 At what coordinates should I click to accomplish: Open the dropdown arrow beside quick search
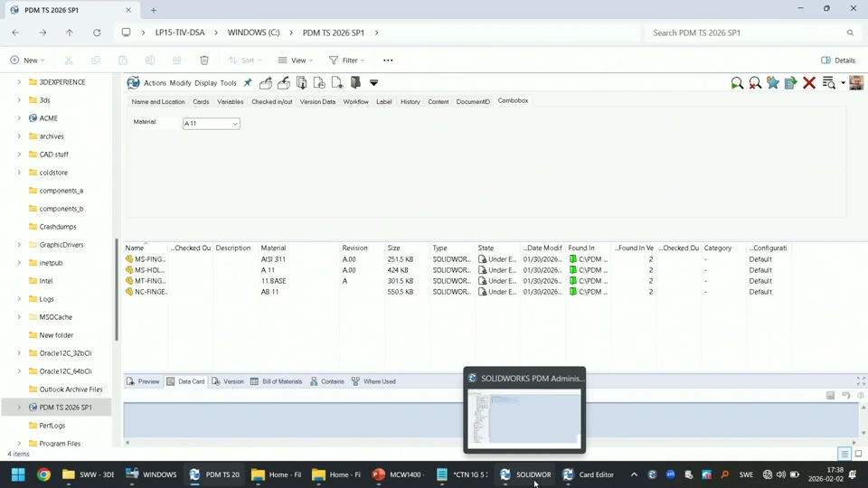(x=843, y=83)
